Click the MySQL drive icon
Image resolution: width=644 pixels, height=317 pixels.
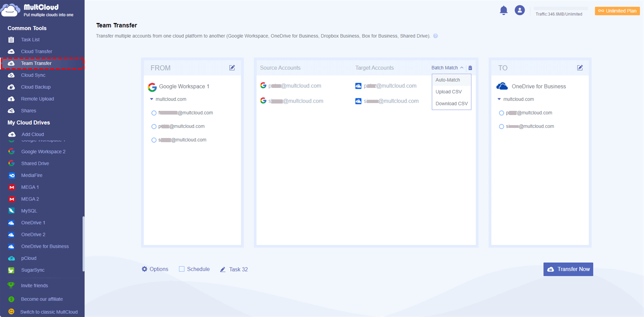tap(11, 211)
